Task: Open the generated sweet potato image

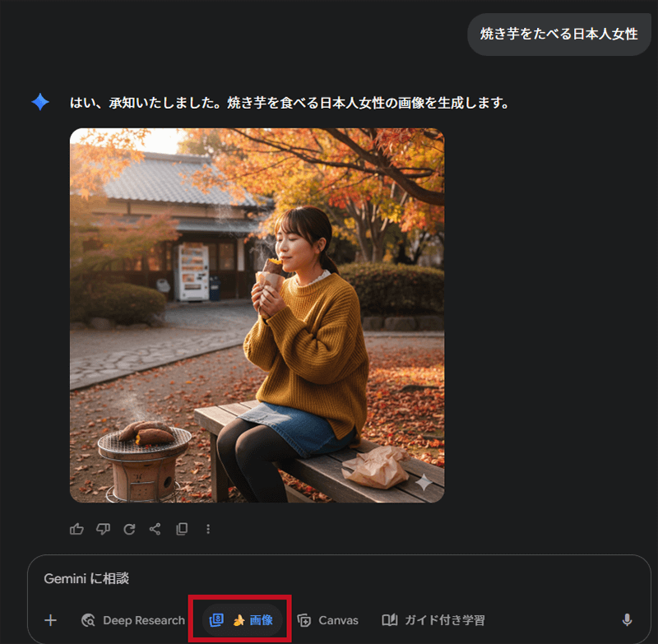Action: pos(257,315)
